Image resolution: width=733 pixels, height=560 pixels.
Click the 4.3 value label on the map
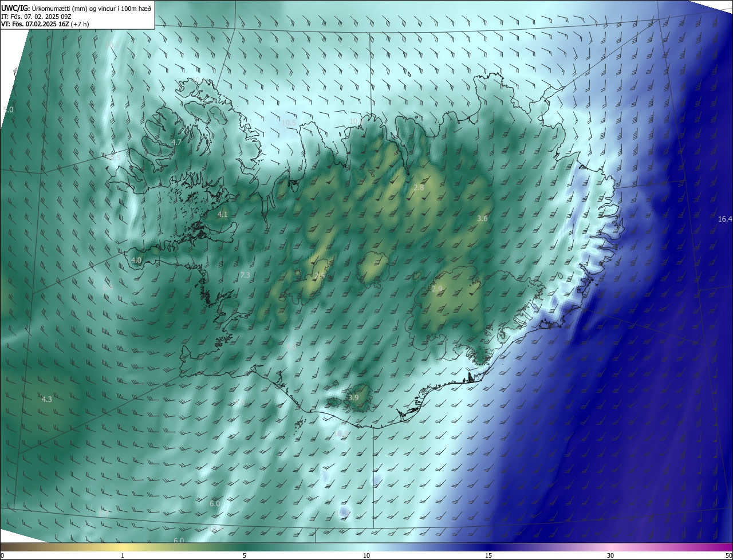point(47,399)
